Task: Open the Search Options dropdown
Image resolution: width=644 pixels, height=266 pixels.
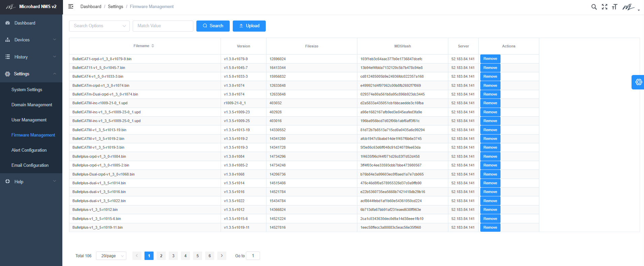Action: (99, 26)
